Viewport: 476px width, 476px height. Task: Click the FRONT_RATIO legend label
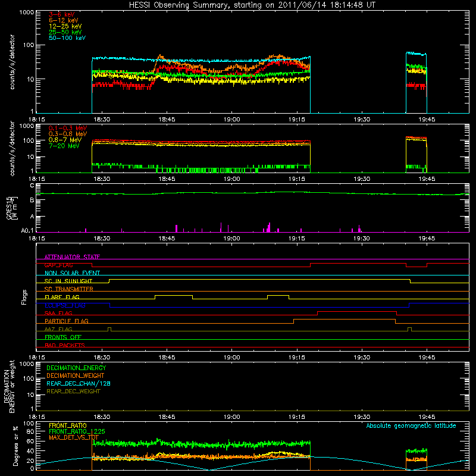click(x=68, y=425)
